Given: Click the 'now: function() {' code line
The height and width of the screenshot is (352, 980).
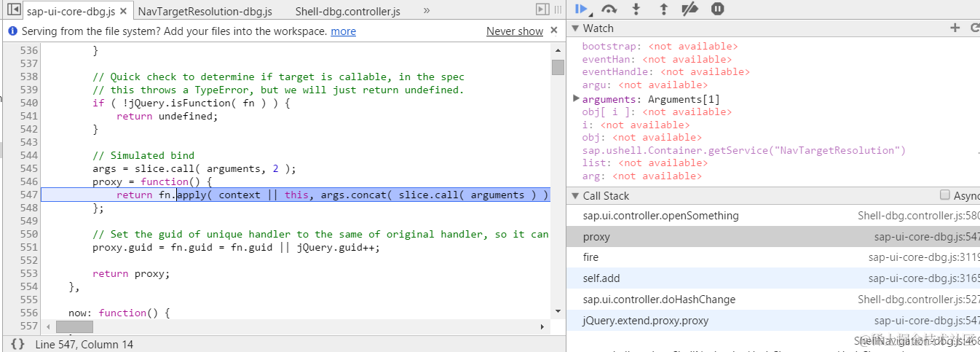Looking at the screenshot, I should tap(119, 313).
